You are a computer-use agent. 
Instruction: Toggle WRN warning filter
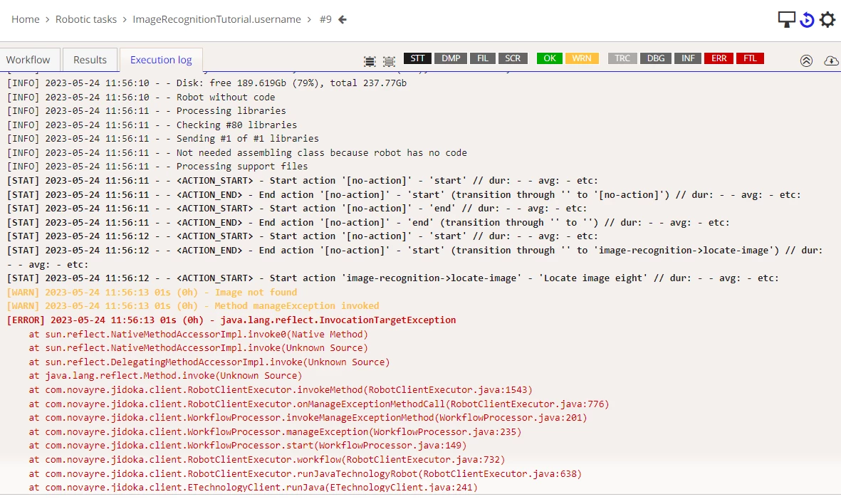coord(582,58)
